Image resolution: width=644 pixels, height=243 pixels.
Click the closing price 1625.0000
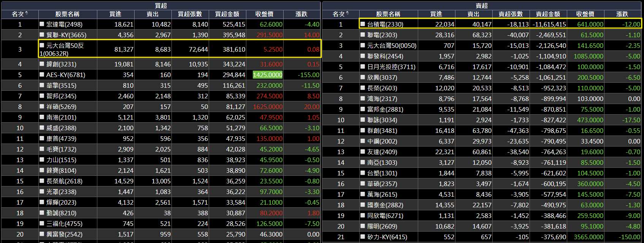point(268,107)
